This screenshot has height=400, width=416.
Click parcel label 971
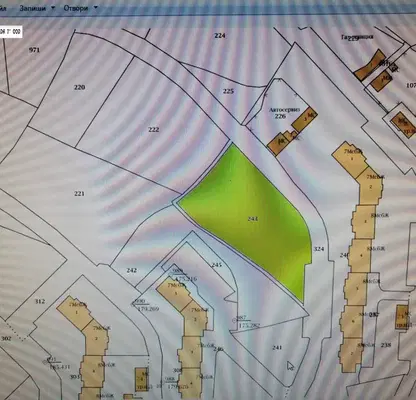[x=34, y=50]
